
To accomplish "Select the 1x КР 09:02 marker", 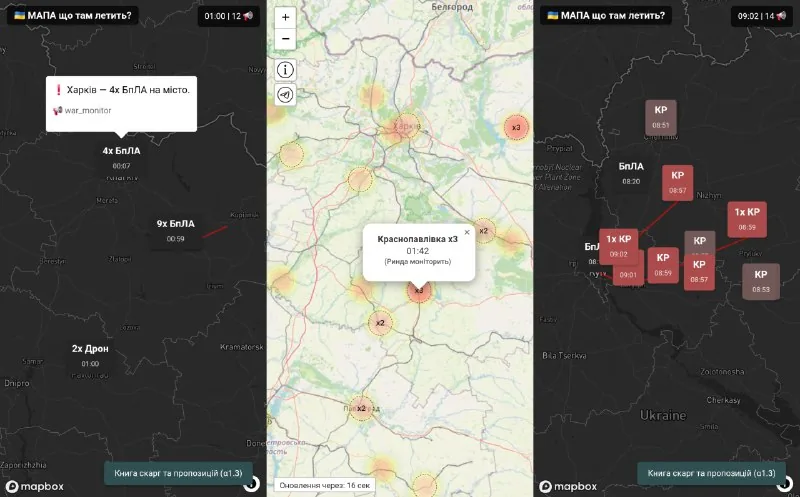I will pyautogui.click(x=618, y=246).
